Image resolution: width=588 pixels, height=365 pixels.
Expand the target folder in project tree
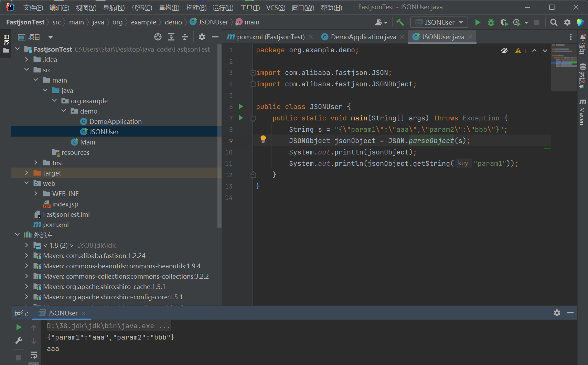[26, 173]
